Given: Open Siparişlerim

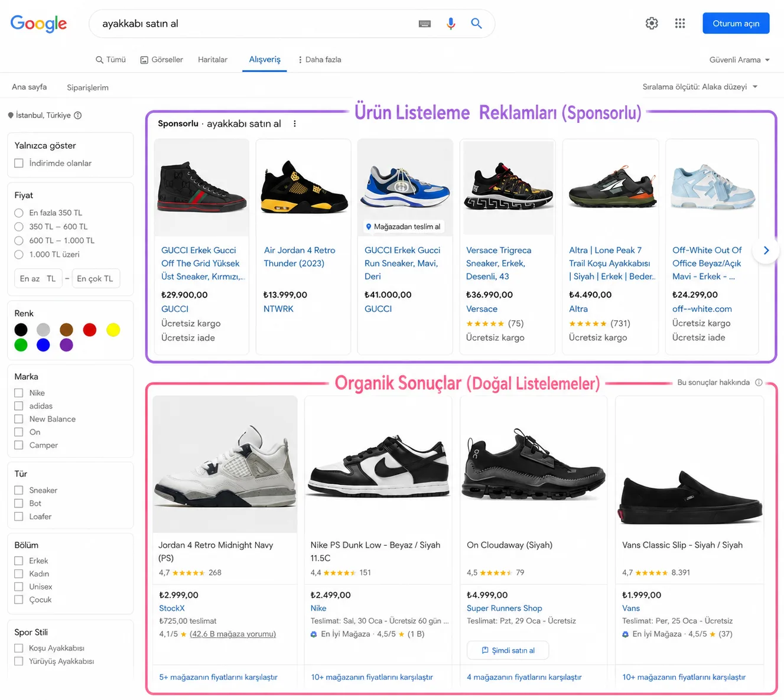Looking at the screenshot, I should (87, 87).
